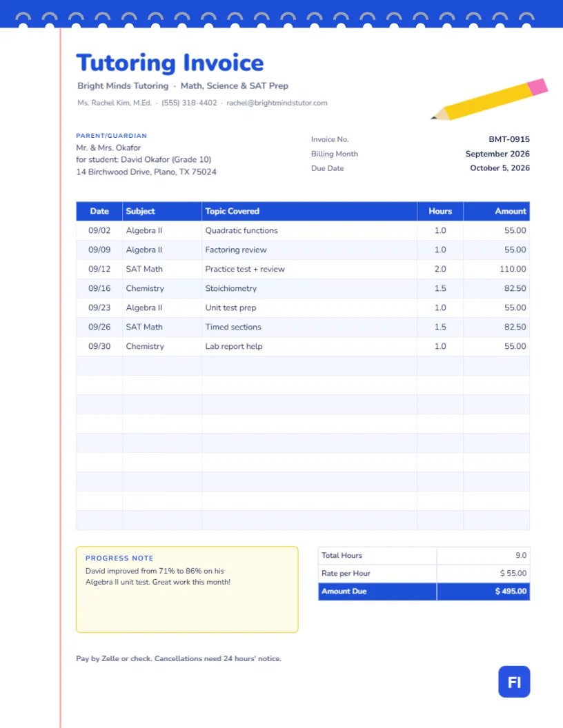Click date cell 09/02
This screenshot has height=728, width=563.
99,230
